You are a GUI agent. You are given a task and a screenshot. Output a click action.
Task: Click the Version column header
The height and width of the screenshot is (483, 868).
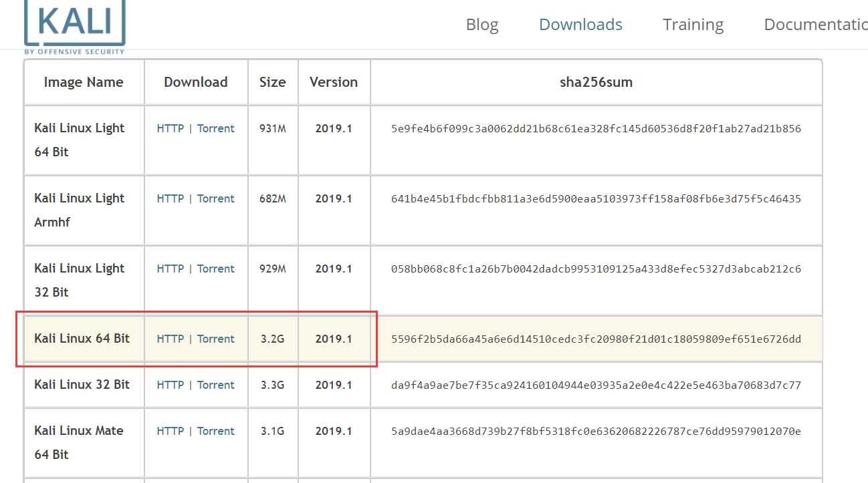334,82
